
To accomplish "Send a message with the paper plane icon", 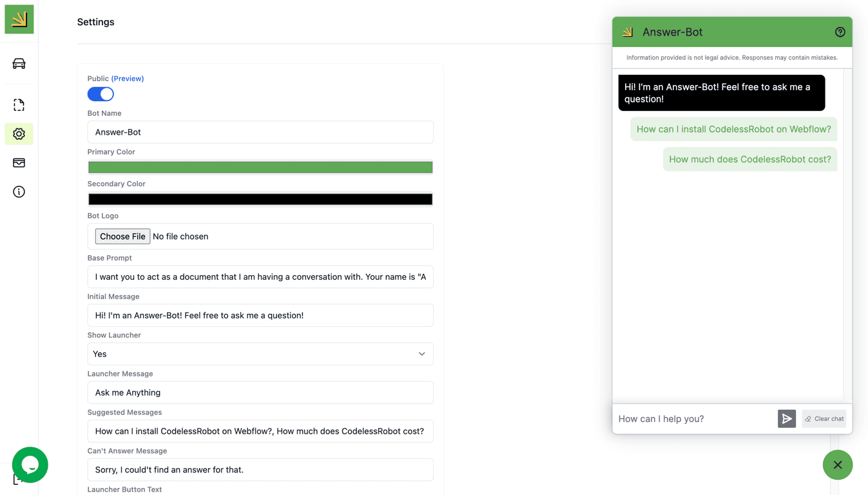I will point(787,418).
